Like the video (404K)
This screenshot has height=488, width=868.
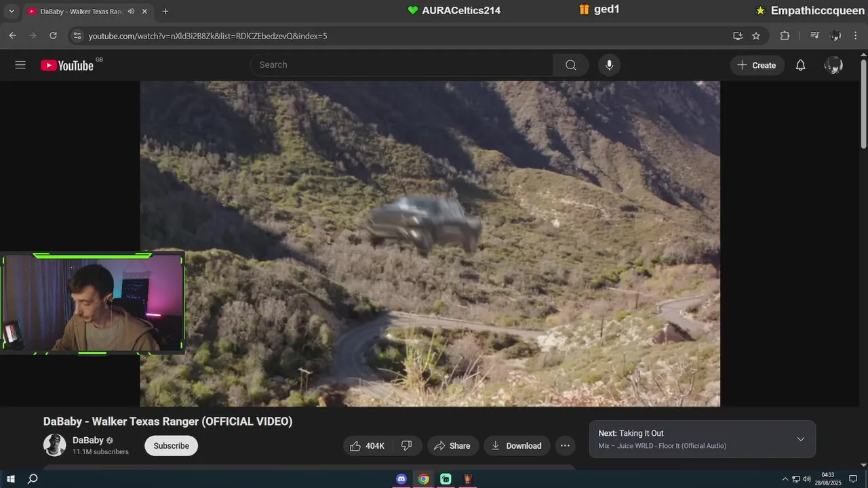[x=367, y=445]
